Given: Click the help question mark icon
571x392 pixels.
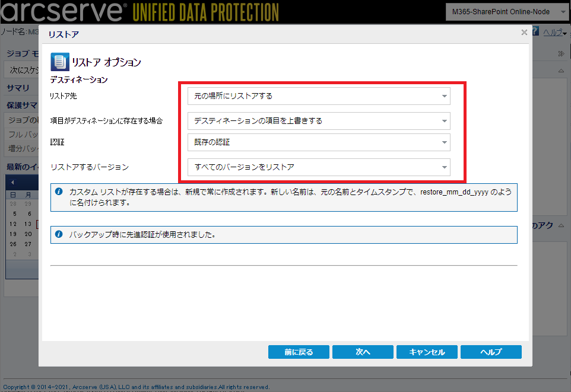Looking at the screenshot, I should (x=535, y=31).
